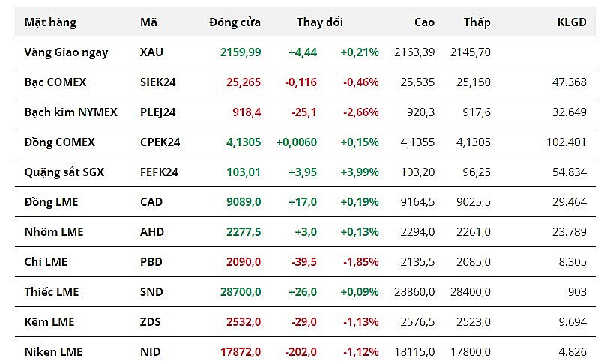Open the "Vàng Giao ngay" row name
Viewport: 607px width, 364px height.
pyautogui.click(x=66, y=52)
